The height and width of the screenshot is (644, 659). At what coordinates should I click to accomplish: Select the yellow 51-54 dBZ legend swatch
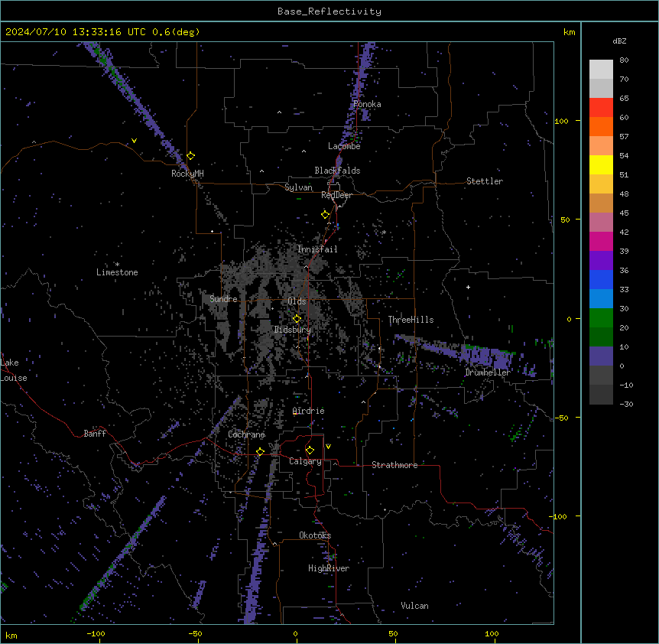[601, 164]
